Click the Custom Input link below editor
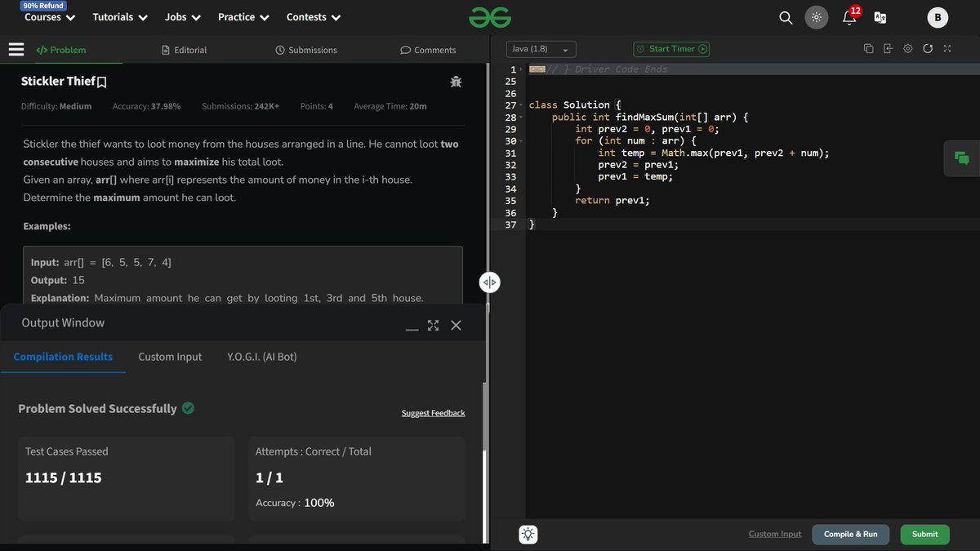This screenshot has width=980, height=551. pos(775,534)
